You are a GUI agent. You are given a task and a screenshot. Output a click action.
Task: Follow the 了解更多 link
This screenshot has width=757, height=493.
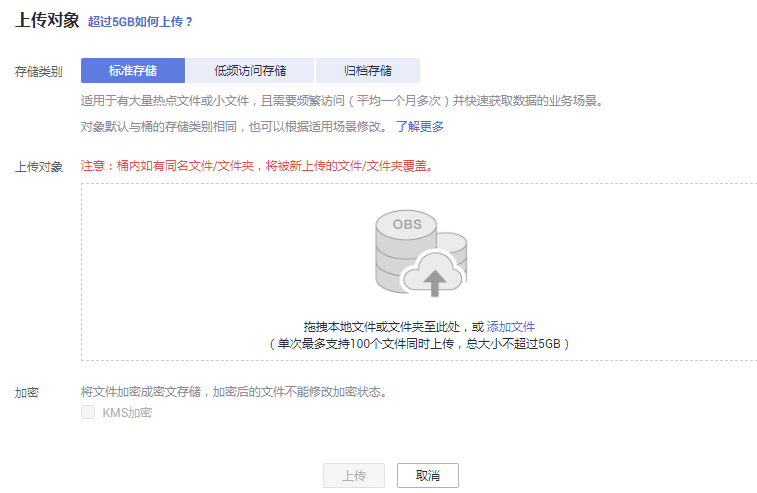click(420, 127)
